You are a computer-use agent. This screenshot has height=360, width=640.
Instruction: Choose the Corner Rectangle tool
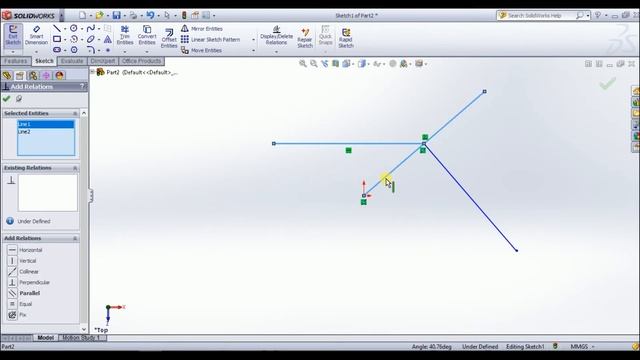pos(57,39)
